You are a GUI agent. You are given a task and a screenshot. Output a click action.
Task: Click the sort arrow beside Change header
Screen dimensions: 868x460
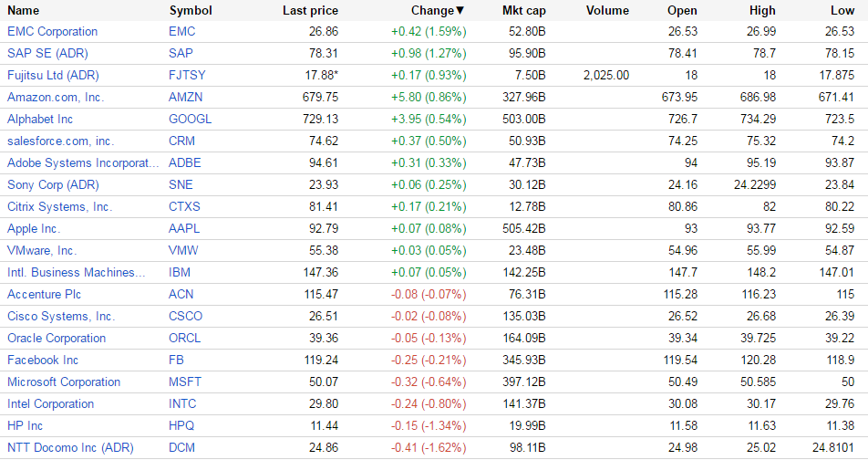(x=460, y=11)
